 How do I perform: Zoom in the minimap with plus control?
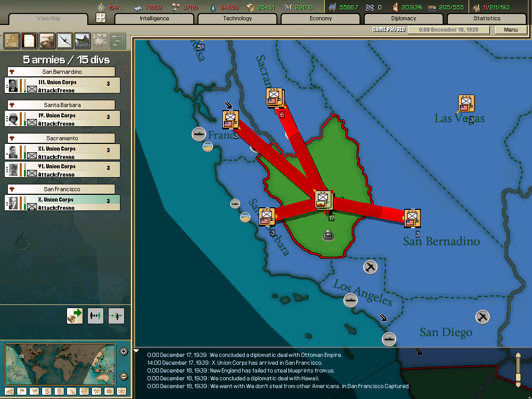[124, 351]
